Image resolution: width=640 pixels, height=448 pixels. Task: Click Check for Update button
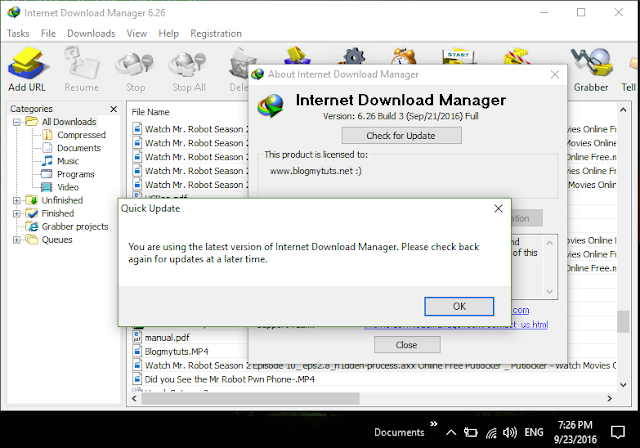pos(401,135)
